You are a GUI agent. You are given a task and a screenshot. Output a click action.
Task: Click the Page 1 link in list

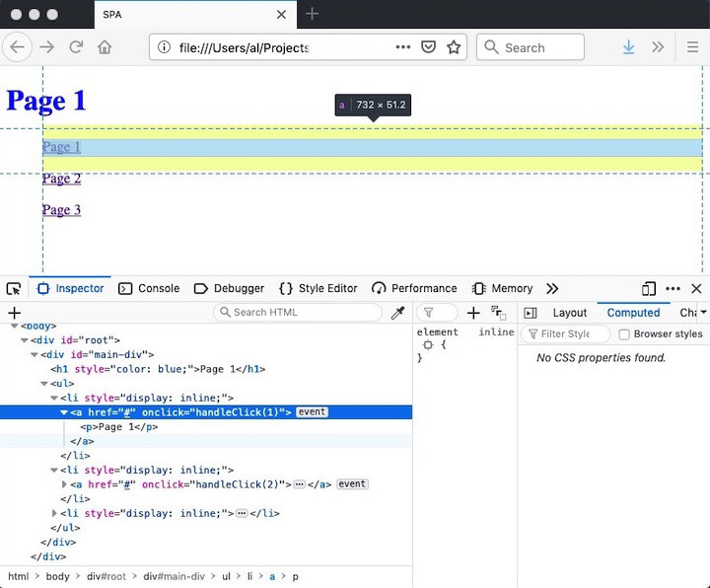click(x=61, y=147)
